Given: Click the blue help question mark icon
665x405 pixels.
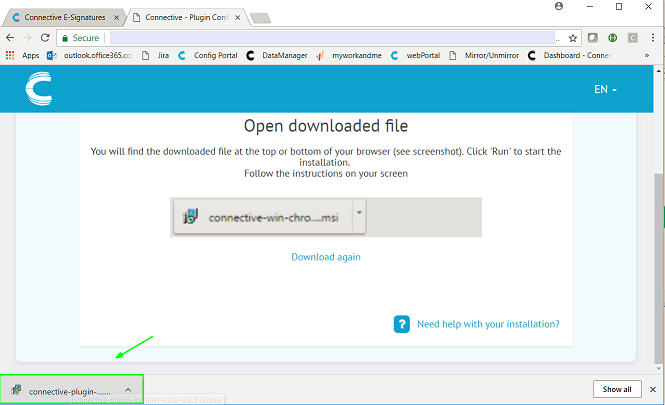Looking at the screenshot, I should click(x=402, y=324).
